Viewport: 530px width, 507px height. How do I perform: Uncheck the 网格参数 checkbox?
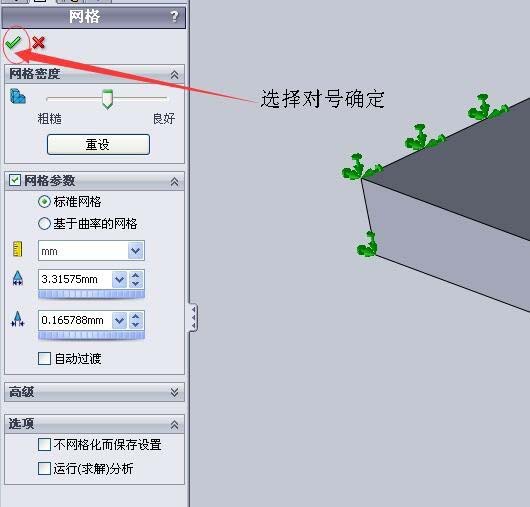tap(15, 180)
